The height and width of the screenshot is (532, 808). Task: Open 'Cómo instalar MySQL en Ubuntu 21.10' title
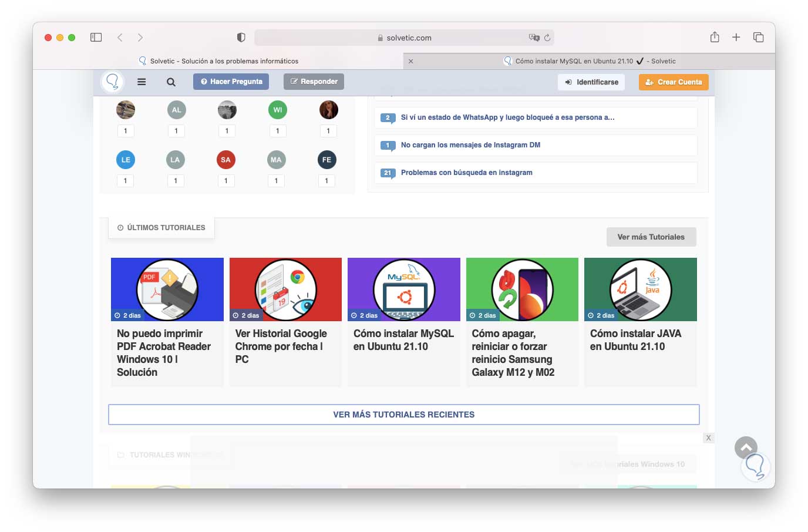coord(404,340)
